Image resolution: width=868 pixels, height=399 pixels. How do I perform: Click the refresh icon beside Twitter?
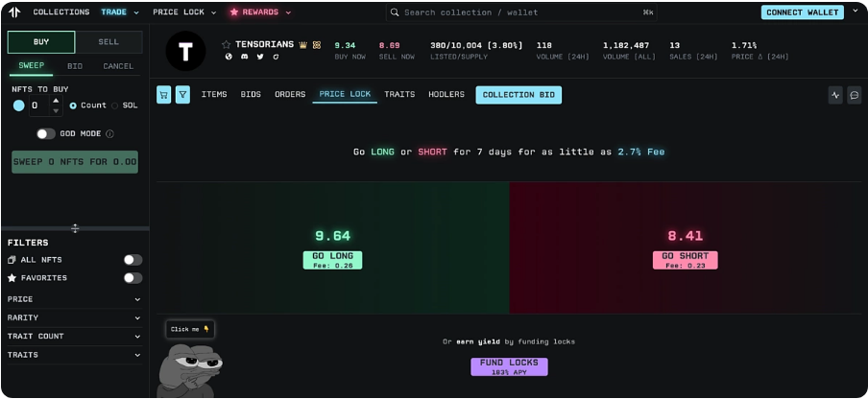[x=276, y=57]
